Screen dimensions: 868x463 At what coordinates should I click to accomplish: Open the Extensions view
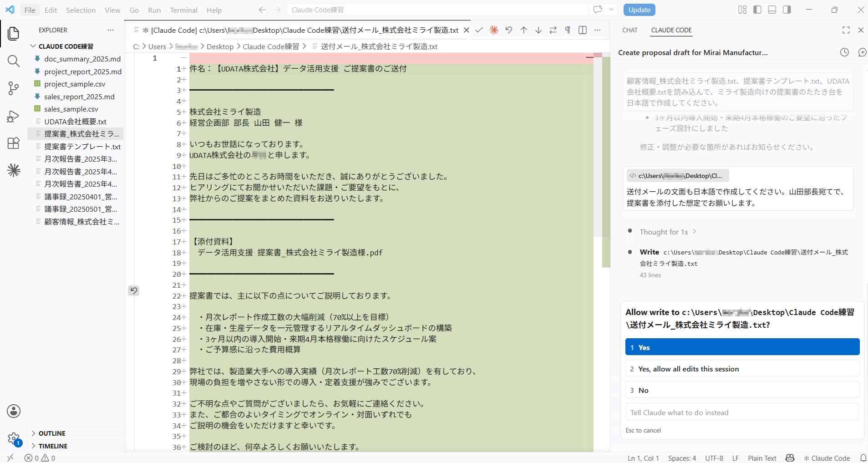tap(14, 143)
